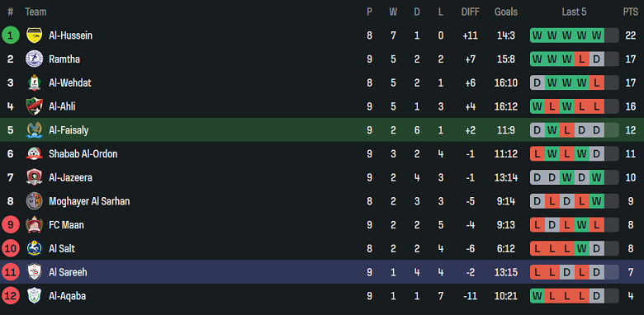Open the FC Maan team crest

pyautogui.click(x=34, y=225)
